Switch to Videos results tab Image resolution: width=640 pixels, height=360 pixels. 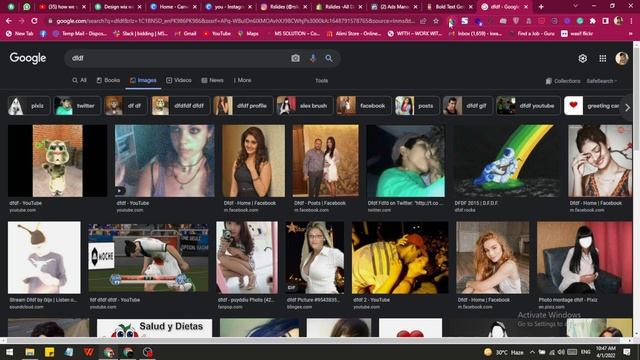(179, 80)
